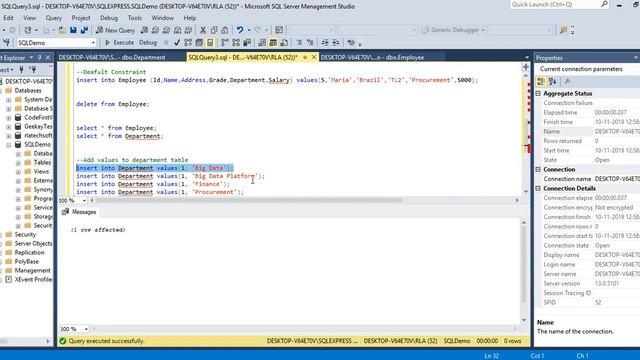Click Display Estimated Execution Plan icon
The width and height of the screenshot is (640, 360).
coord(188,42)
